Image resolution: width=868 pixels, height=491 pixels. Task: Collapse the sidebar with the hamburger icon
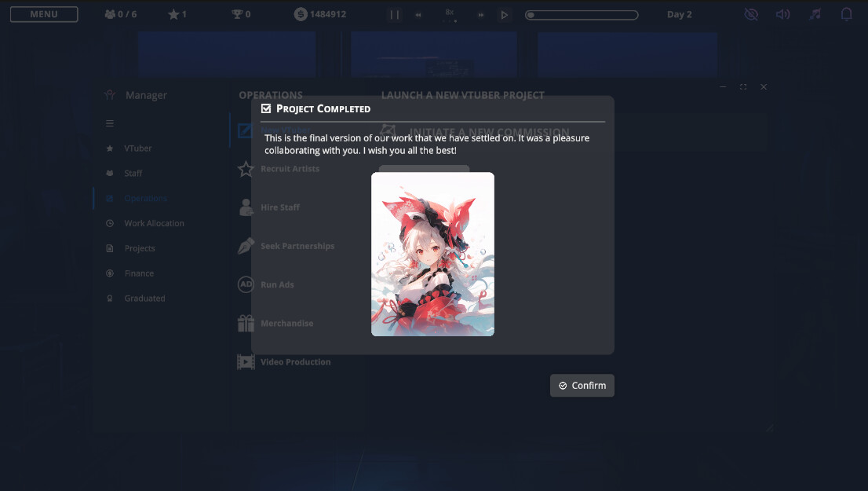click(x=109, y=123)
